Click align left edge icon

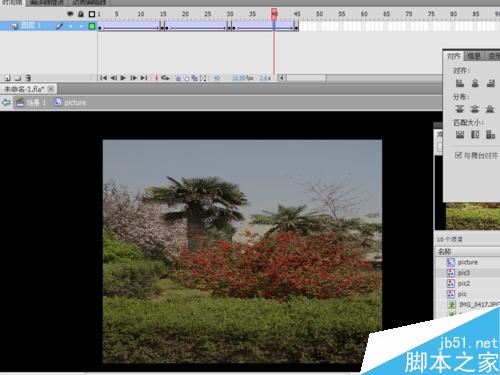[x=460, y=83]
